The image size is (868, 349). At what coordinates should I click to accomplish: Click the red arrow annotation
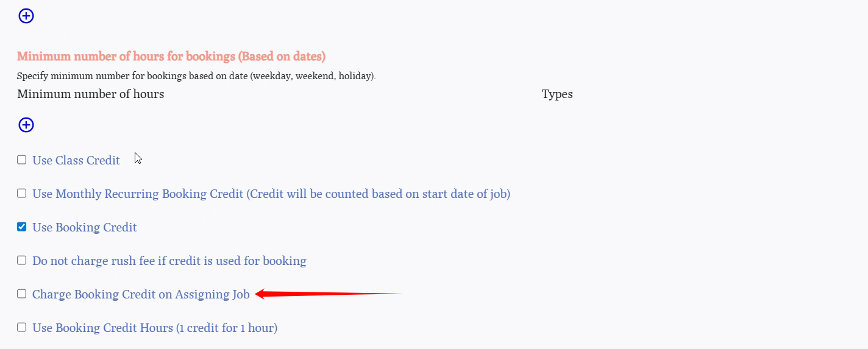tap(329, 295)
